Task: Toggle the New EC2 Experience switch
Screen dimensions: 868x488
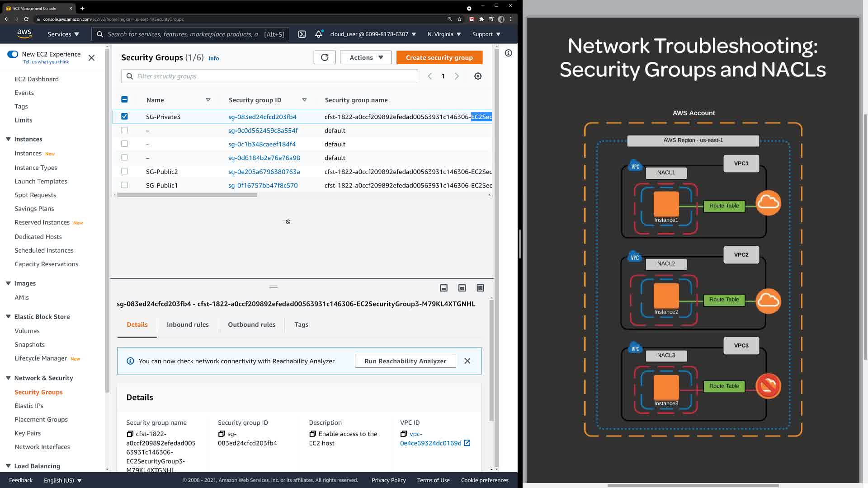Action: click(13, 54)
